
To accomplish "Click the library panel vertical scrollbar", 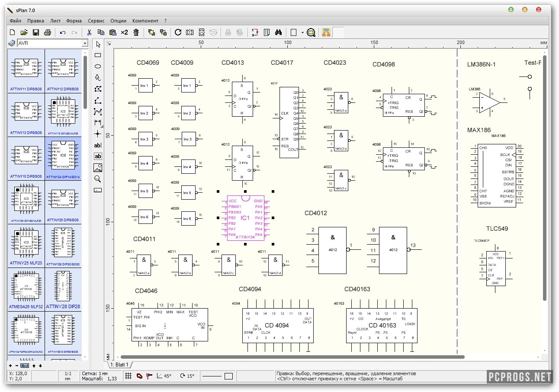I will [x=85, y=82].
